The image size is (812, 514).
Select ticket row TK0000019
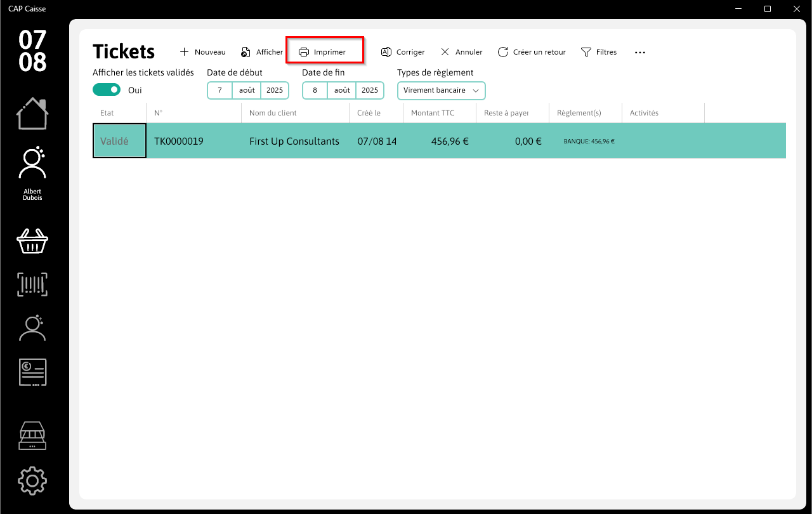click(439, 141)
